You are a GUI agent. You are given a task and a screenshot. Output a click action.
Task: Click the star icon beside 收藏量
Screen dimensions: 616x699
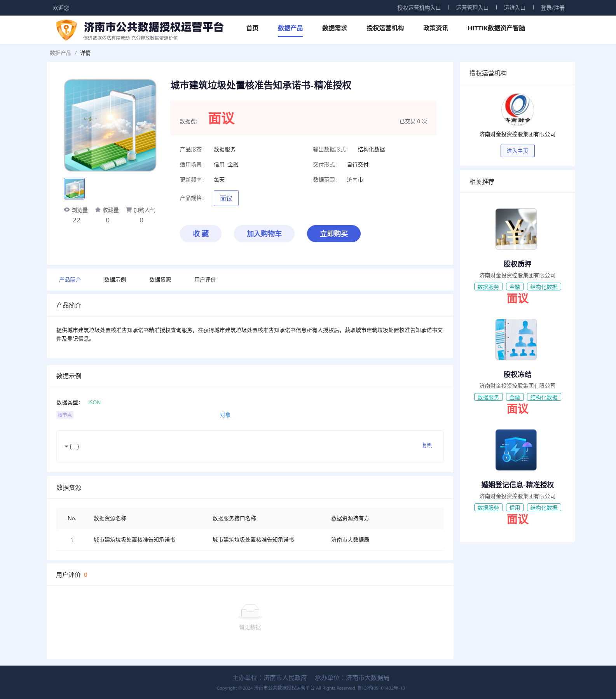tap(98, 210)
